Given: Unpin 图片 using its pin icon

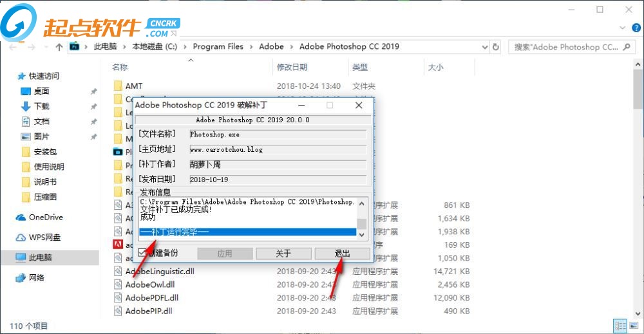Looking at the screenshot, I should tap(93, 136).
